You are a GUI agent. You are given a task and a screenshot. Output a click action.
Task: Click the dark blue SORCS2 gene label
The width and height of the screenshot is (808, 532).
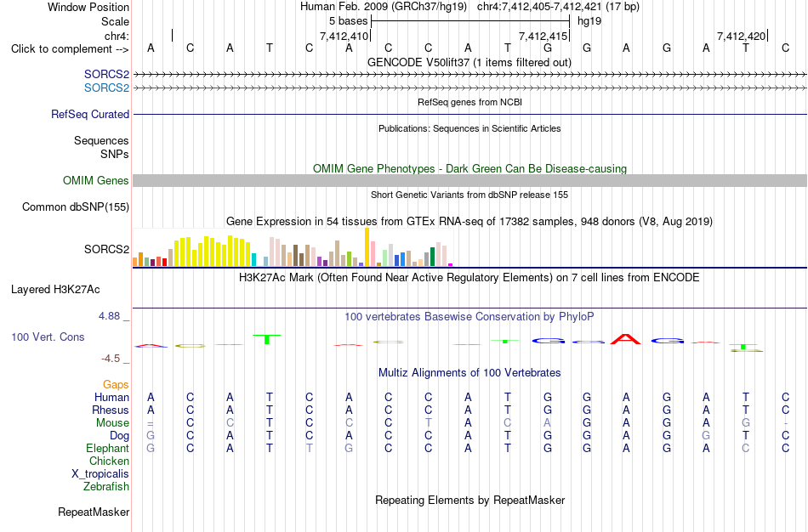[x=106, y=75]
